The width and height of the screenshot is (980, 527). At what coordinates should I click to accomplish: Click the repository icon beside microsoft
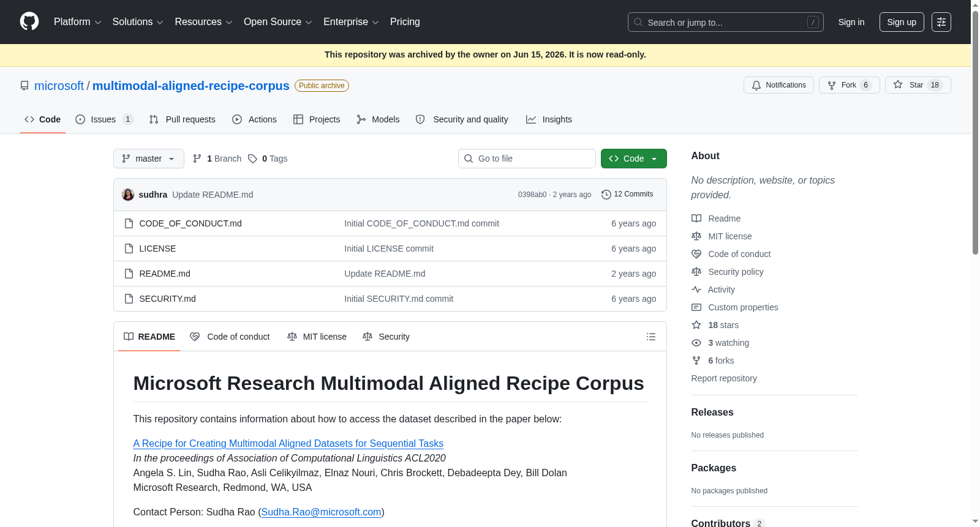pos(24,86)
